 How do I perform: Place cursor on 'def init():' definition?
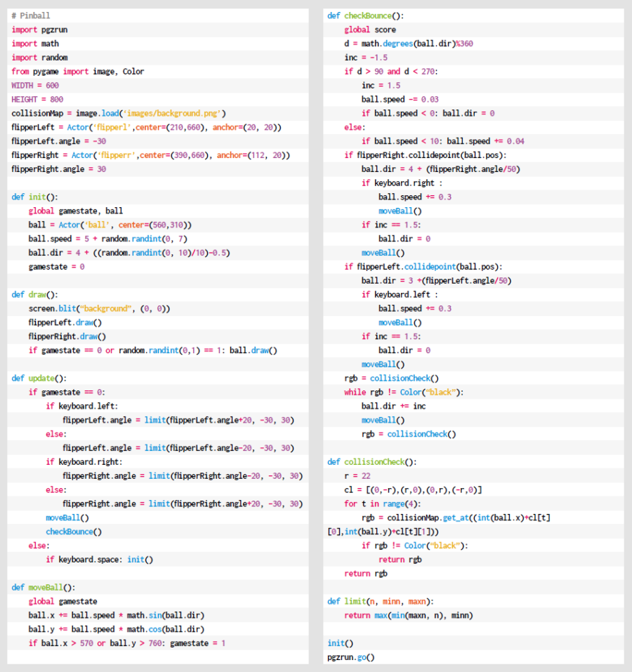coord(35,197)
